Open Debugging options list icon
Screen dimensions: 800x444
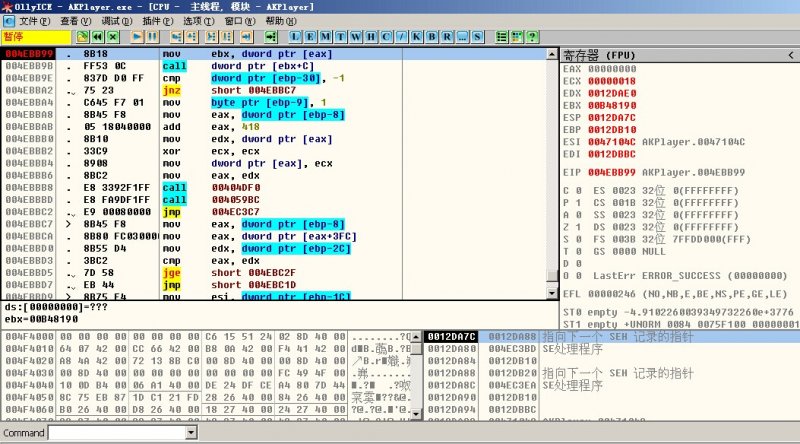[502, 37]
